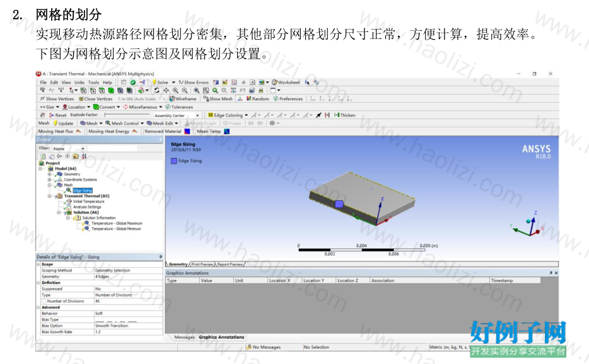This screenshot has height=364, width=589.
Task: Click the Preferences toolbar icon
Action: click(x=276, y=99)
